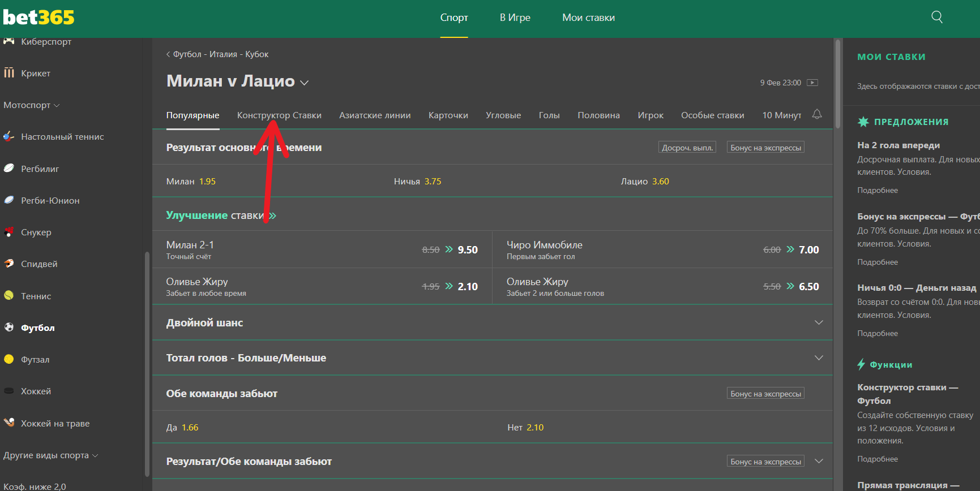Select Чиро Иммобиле first scorer 7.00

(x=662, y=249)
